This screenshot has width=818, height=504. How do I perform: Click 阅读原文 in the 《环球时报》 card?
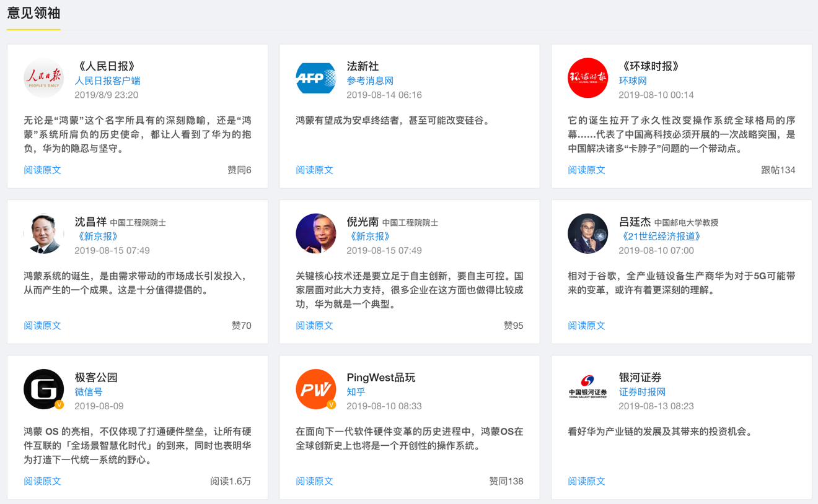pos(586,170)
